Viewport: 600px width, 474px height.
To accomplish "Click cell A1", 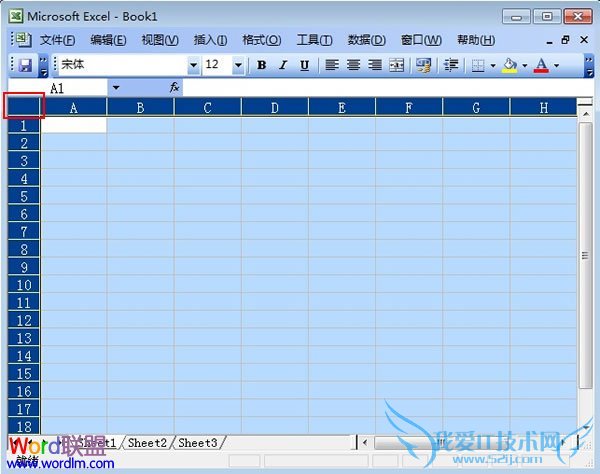I will click(73, 125).
